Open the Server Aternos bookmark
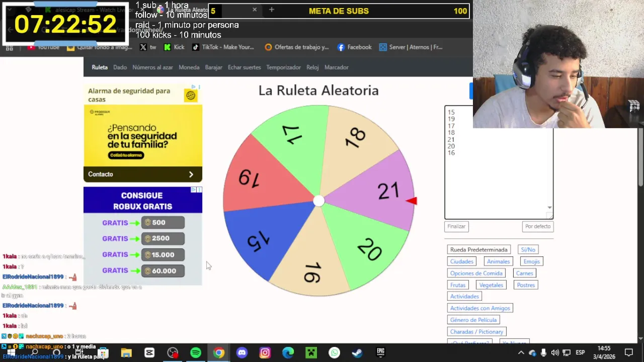The image size is (644, 362). click(411, 47)
